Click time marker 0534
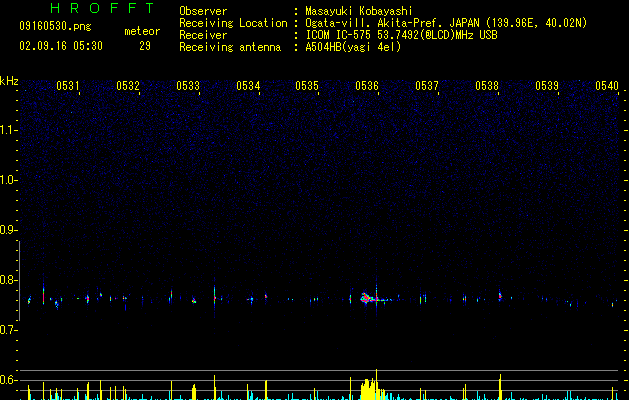 [248, 86]
